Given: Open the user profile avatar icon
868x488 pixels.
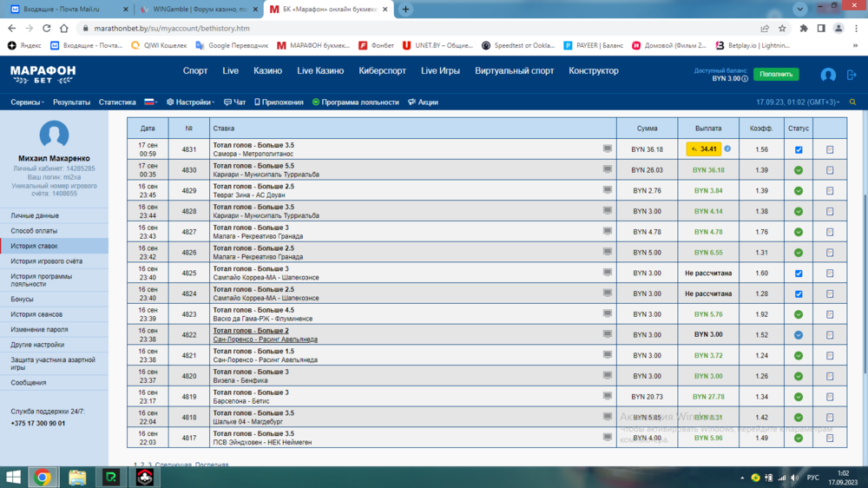Looking at the screenshot, I should 828,76.
